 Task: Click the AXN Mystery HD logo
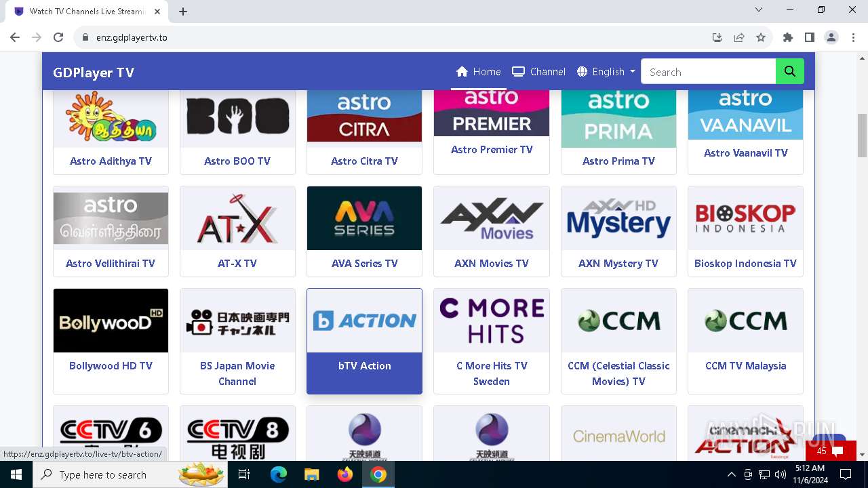point(618,218)
